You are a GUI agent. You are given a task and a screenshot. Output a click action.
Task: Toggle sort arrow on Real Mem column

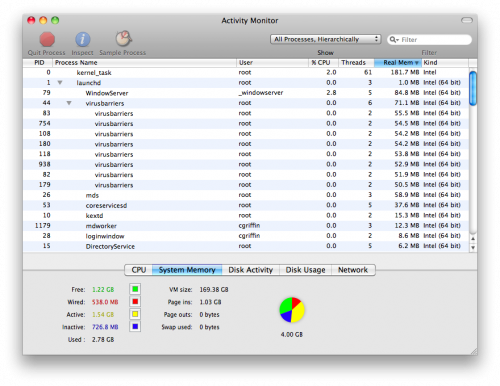(416, 63)
